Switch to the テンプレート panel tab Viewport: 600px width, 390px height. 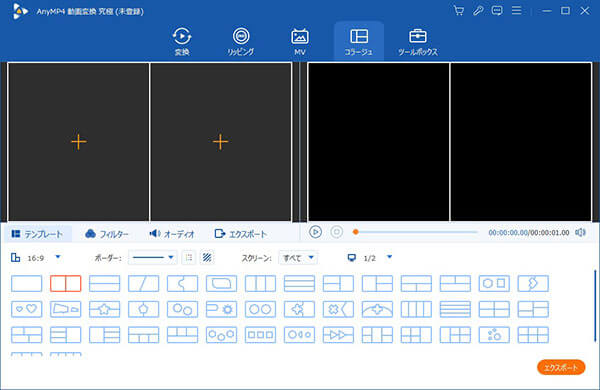[38, 234]
